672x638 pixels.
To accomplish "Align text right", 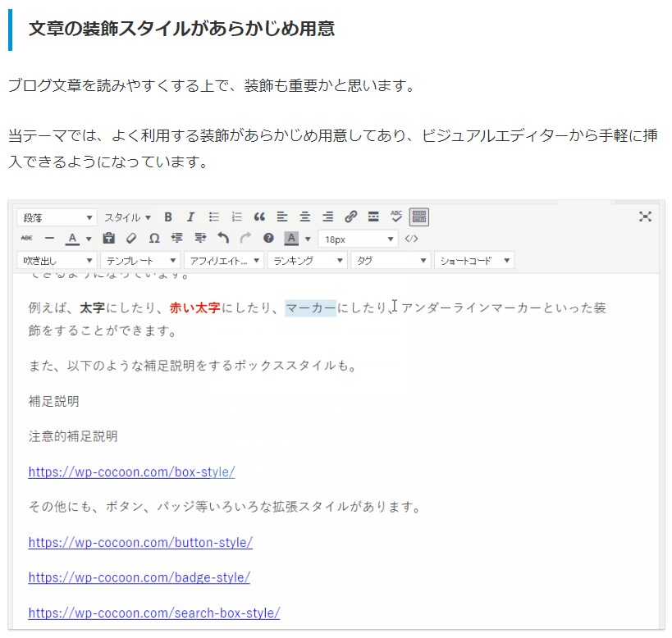I will pyautogui.click(x=328, y=217).
